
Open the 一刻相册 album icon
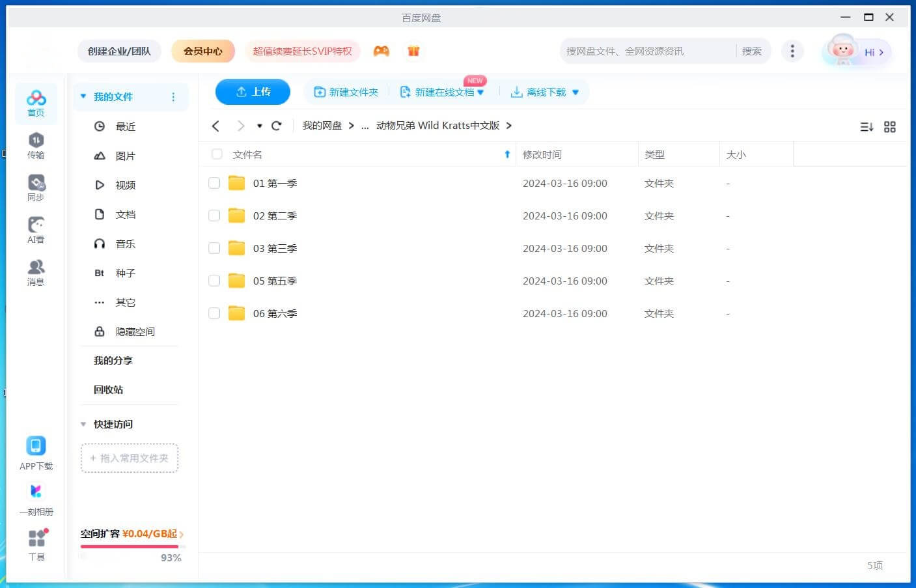(36, 498)
